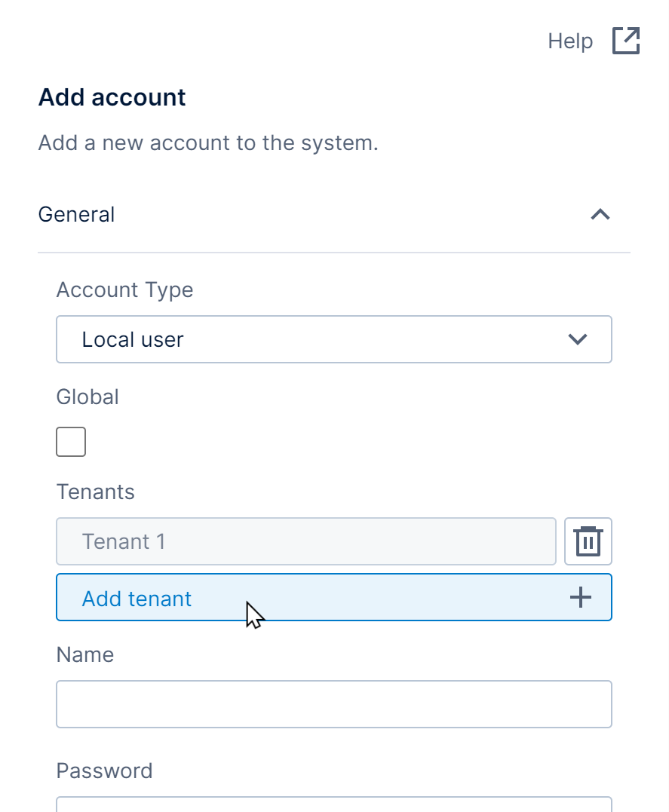Click the Name field label

[x=85, y=654]
